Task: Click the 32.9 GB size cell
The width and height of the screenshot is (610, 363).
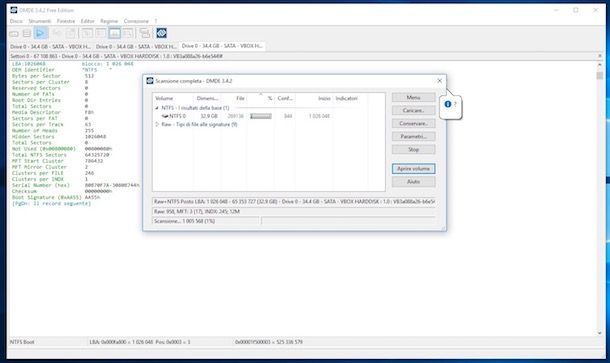Action: point(209,116)
